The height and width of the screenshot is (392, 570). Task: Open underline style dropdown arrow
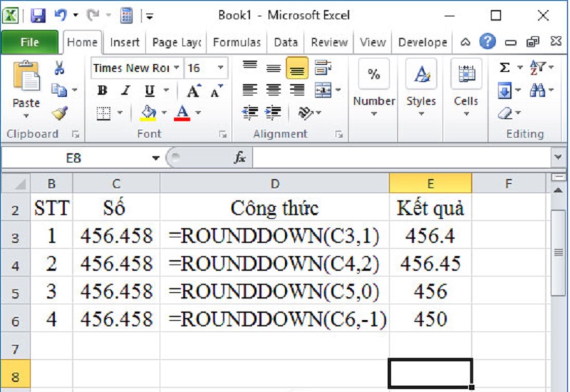click(166, 91)
